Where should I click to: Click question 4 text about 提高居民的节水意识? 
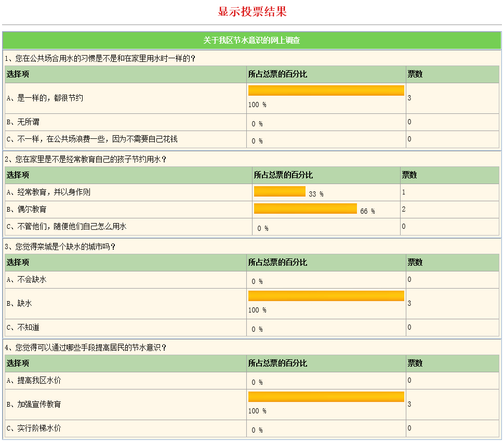85,347
